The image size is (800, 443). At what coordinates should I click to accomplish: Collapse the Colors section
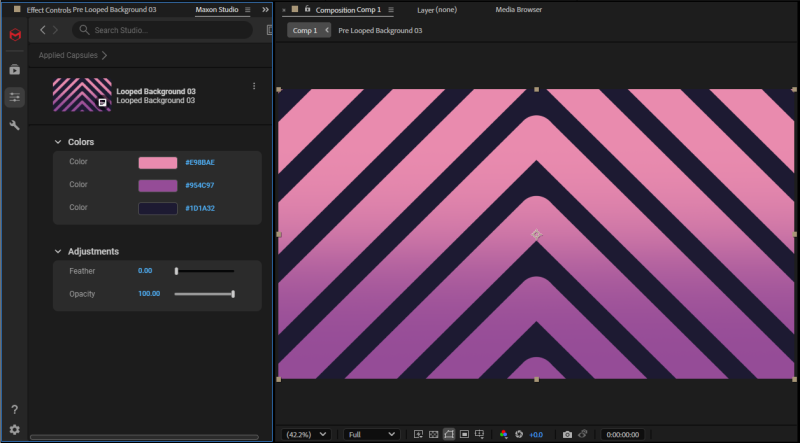coord(58,142)
